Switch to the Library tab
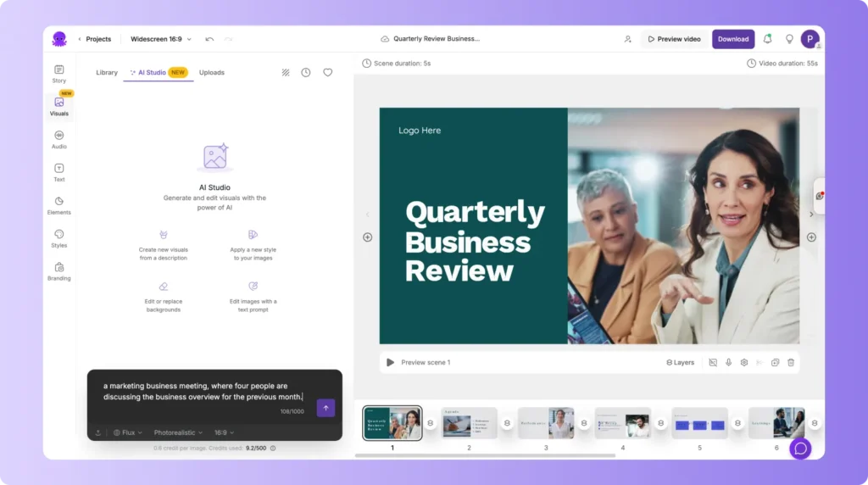 click(x=107, y=73)
